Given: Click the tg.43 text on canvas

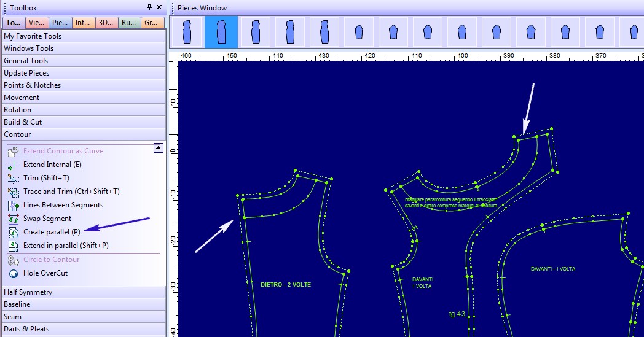Looking at the screenshot, I should (x=457, y=314).
